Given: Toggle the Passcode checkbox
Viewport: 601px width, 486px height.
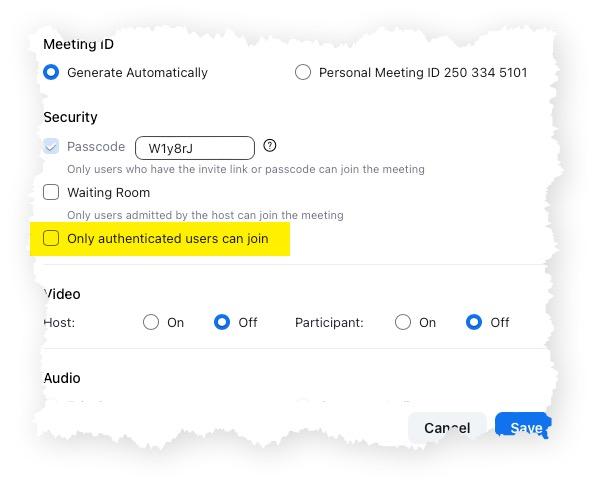Looking at the screenshot, I should (x=51, y=147).
